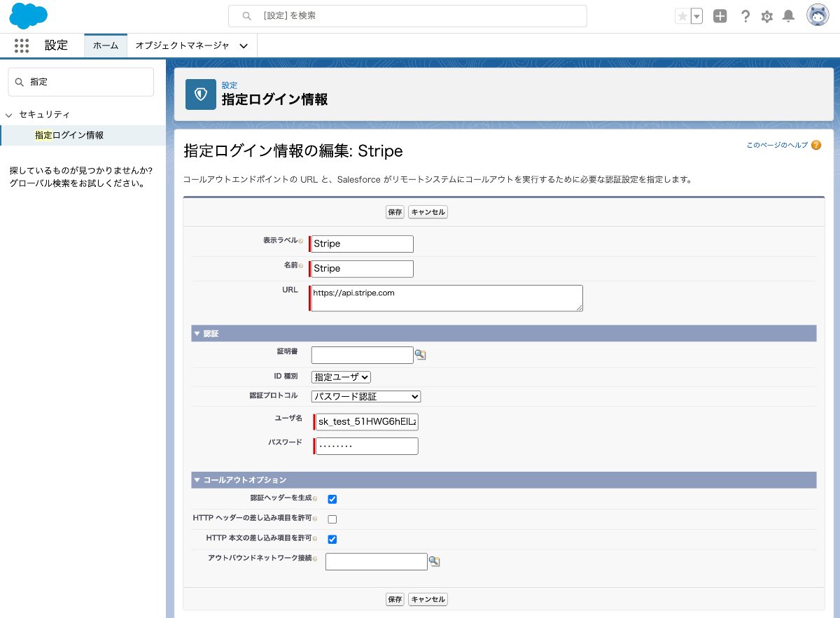
Task: Click the favorites star icon
Action: click(682, 16)
